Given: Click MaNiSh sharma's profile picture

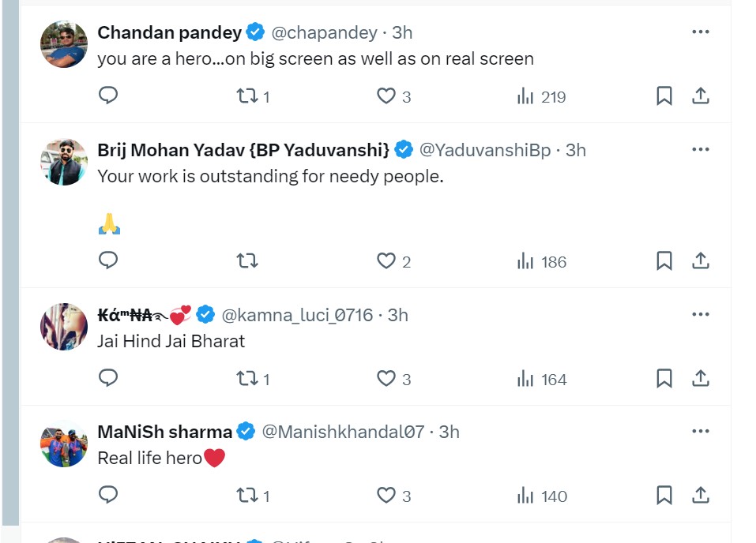Looking at the screenshot, I should coord(63,444).
